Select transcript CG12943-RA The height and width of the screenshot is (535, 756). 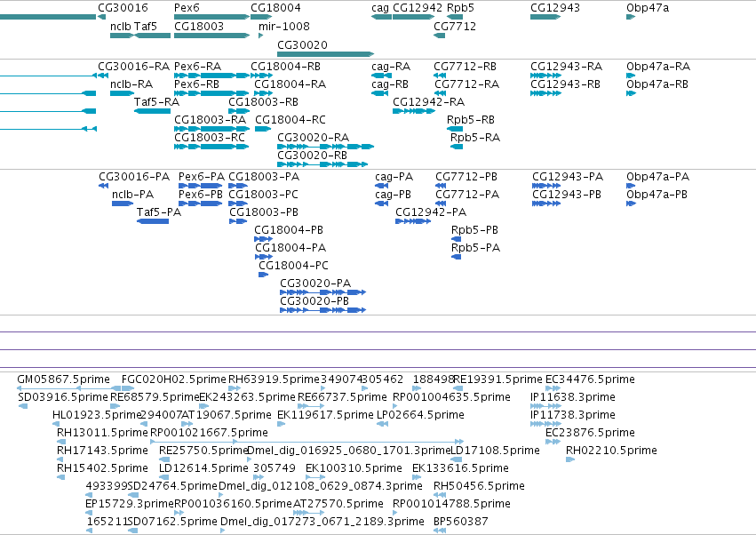(x=545, y=76)
